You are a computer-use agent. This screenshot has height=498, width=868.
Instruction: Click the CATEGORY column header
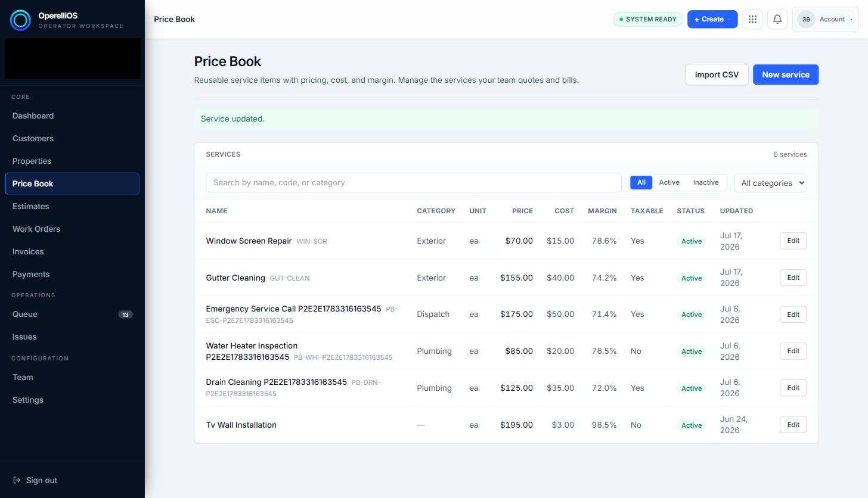(x=436, y=211)
